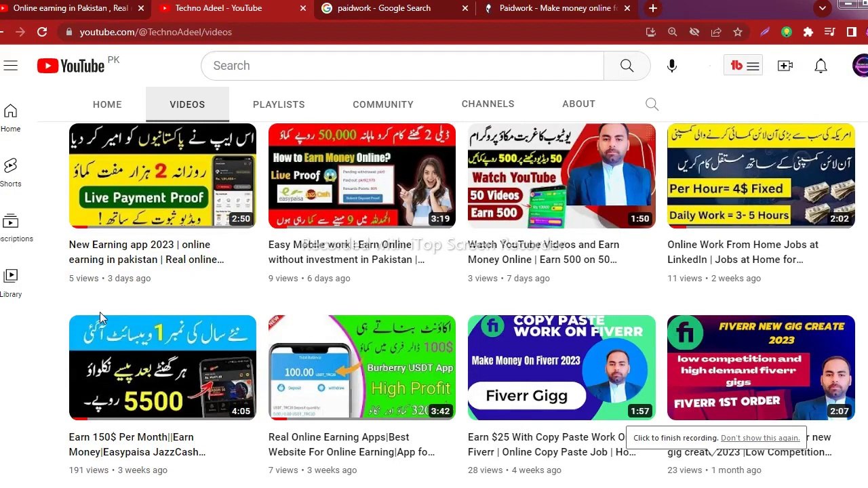Open the channel ABOUT tab

pyautogui.click(x=578, y=104)
